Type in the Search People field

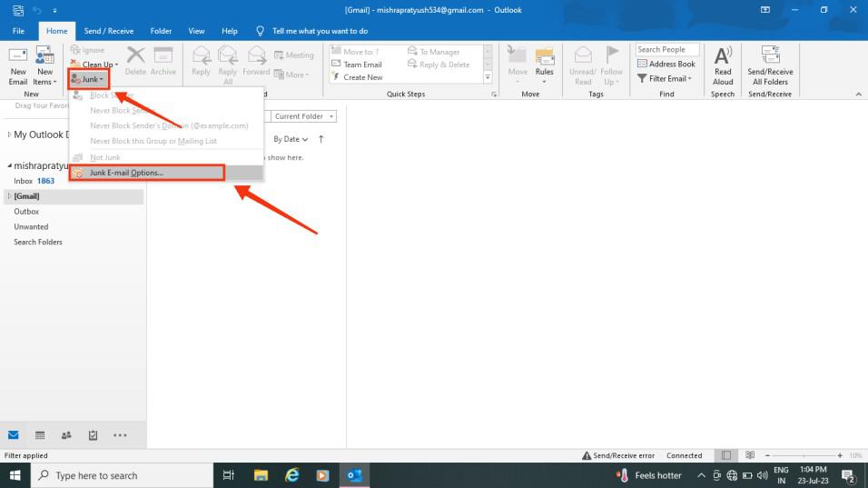(667, 49)
